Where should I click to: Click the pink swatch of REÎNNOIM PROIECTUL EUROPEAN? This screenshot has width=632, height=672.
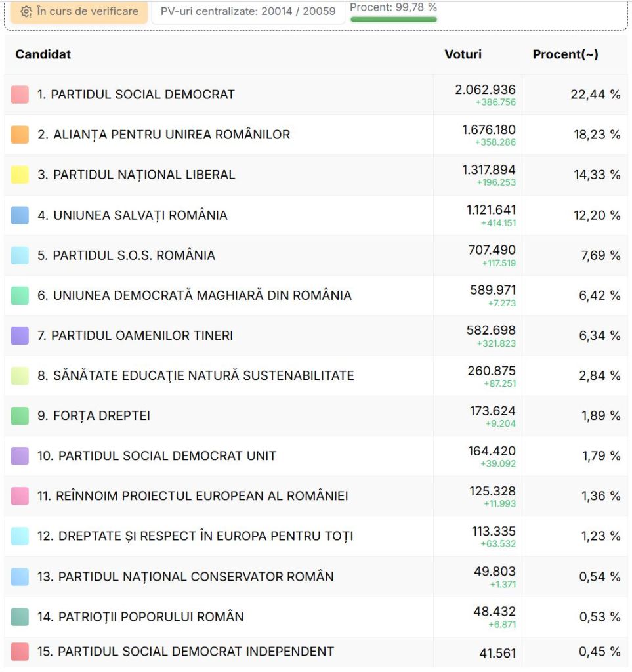(19, 495)
